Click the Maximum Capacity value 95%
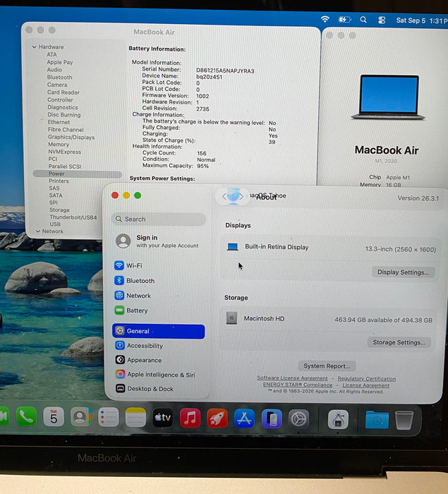The width and height of the screenshot is (448, 494). [x=203, y=166]
